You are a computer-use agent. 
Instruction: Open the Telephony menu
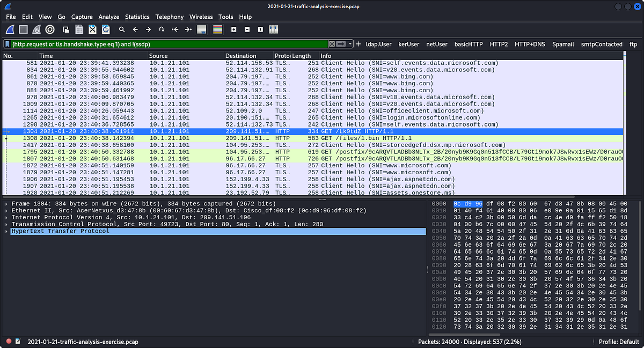tap(170, 17)
